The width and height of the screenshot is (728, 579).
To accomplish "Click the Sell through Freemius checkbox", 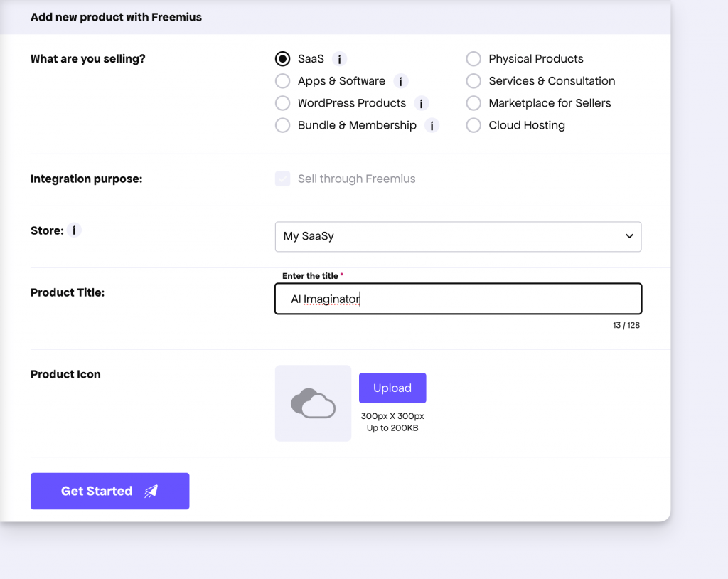I will point(282,179).
